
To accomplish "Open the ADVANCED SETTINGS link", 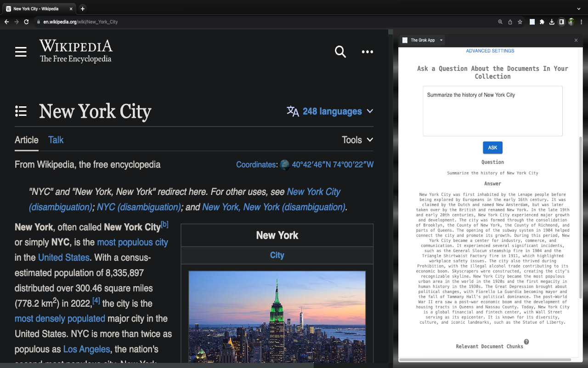I will tap(490, 51).
